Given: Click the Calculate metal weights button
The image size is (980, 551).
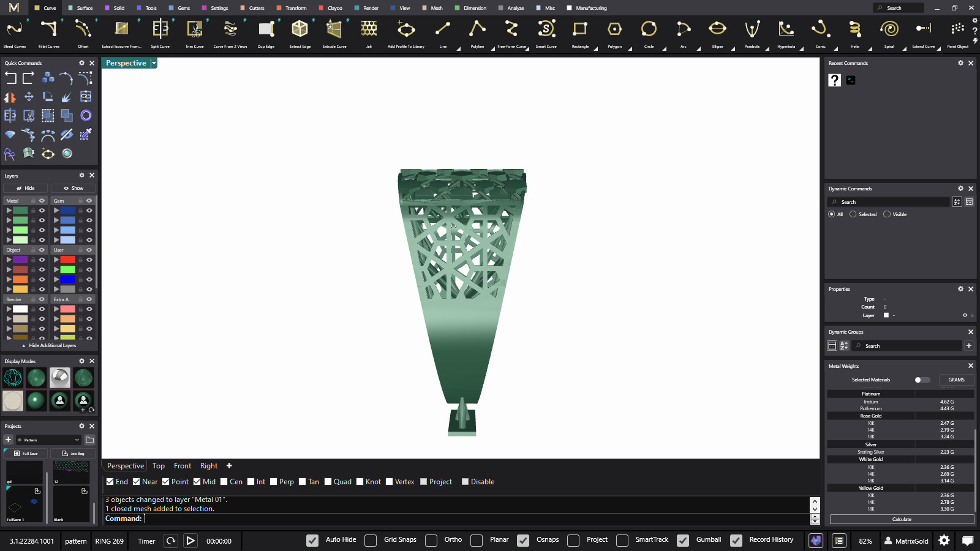Looking at the screenshot, I should click(902, 519).
